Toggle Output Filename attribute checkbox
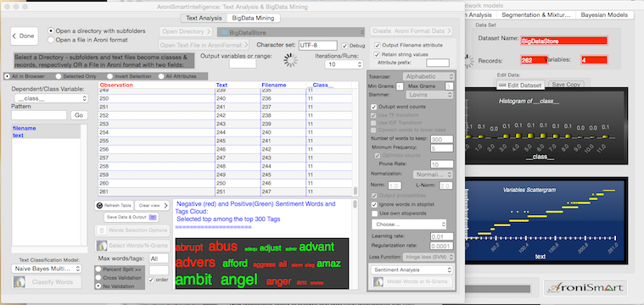Image resolution: width=644 pixels, height=305 pixels. [377, 45]
